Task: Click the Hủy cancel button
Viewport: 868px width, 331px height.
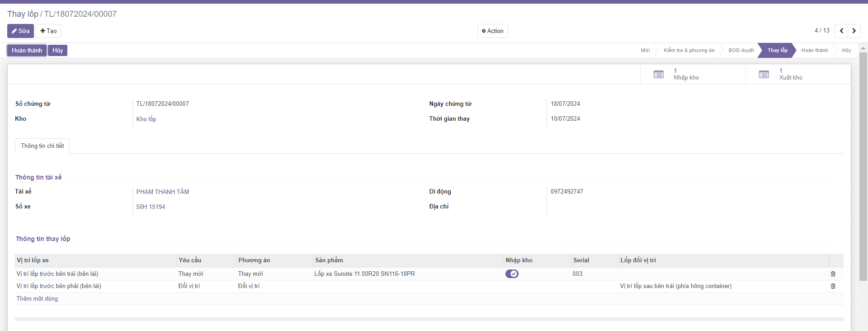Action: click(x=57, y=50)
